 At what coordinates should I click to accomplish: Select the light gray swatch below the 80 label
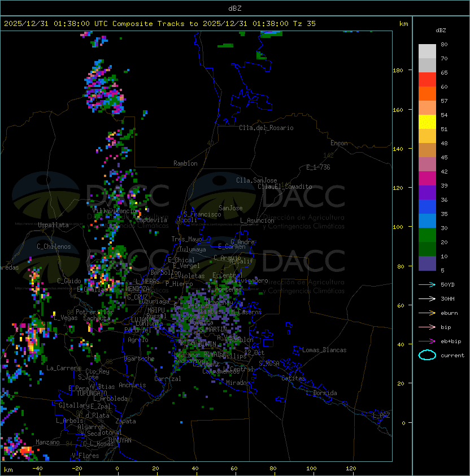tap(427, 51)
